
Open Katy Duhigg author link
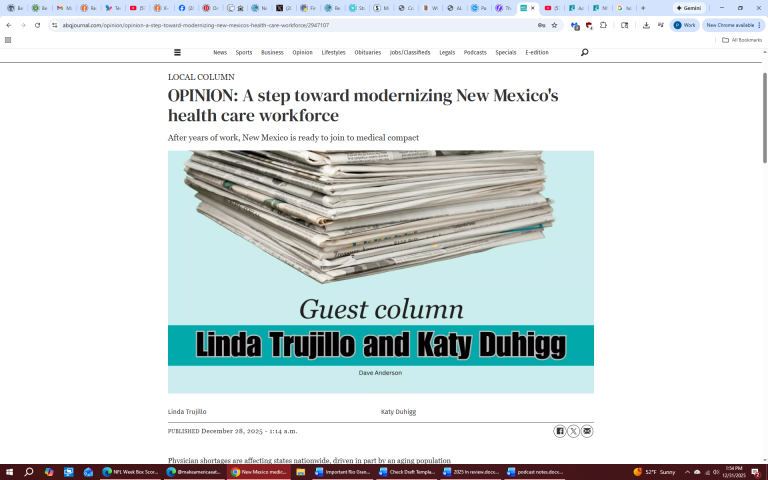coord(398,411)
